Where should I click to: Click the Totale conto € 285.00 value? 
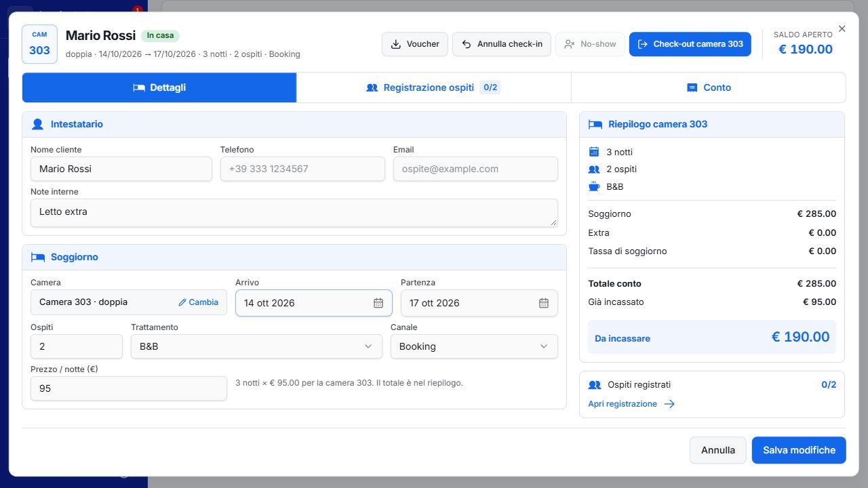point(816,284)
